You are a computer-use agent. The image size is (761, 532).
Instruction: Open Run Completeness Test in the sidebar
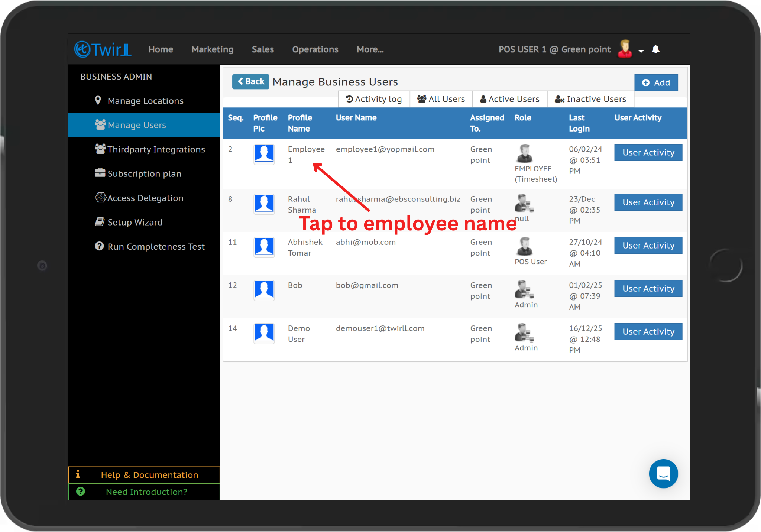[x=156, y=246]
